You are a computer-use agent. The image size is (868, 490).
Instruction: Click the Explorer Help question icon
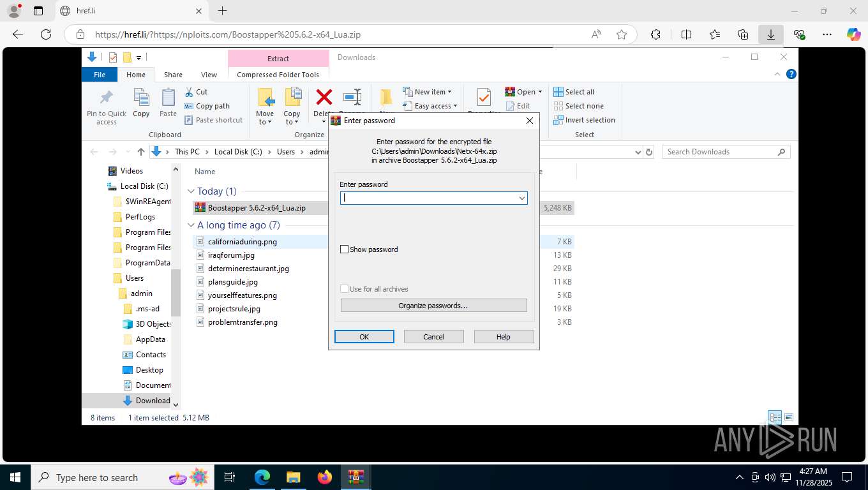(x=791, y=74)
